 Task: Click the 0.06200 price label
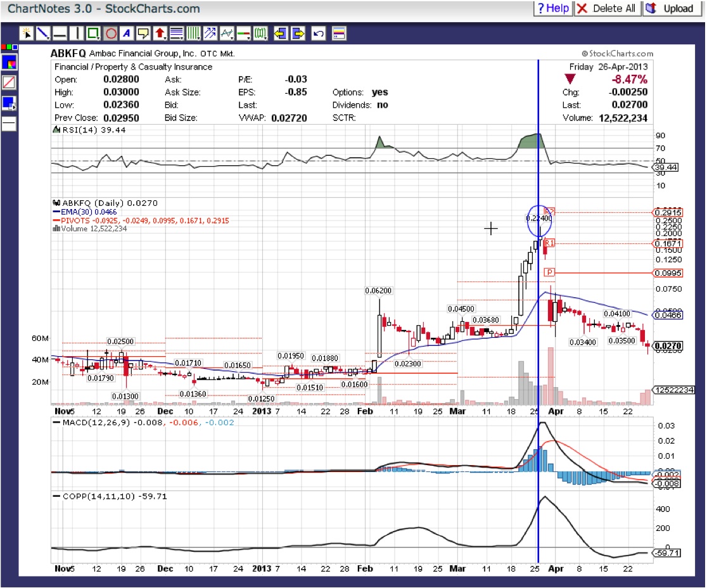[378, 291]
